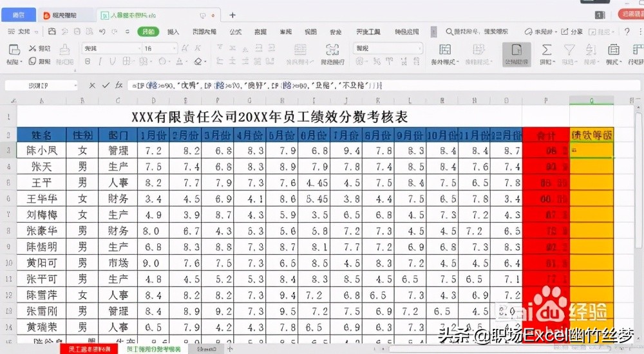
Task: Switch to the View ribbon tab
Action: (x=310, y=32)
